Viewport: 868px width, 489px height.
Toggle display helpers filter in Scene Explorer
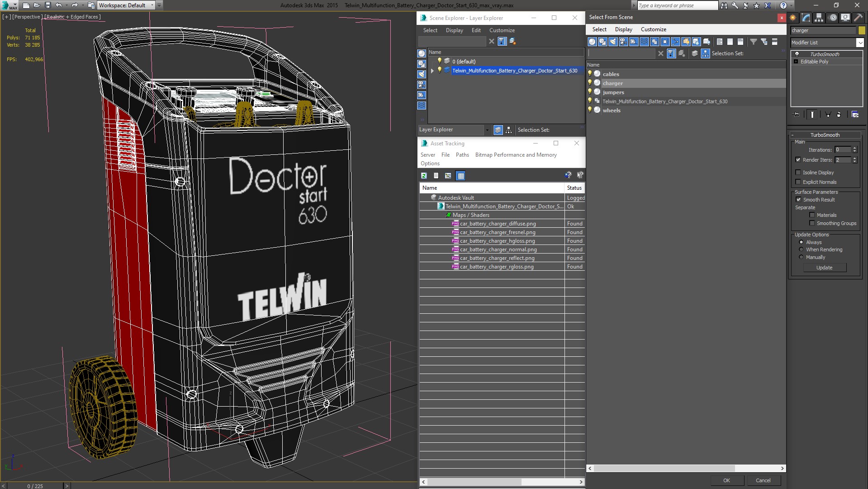(x=422, y=95)
